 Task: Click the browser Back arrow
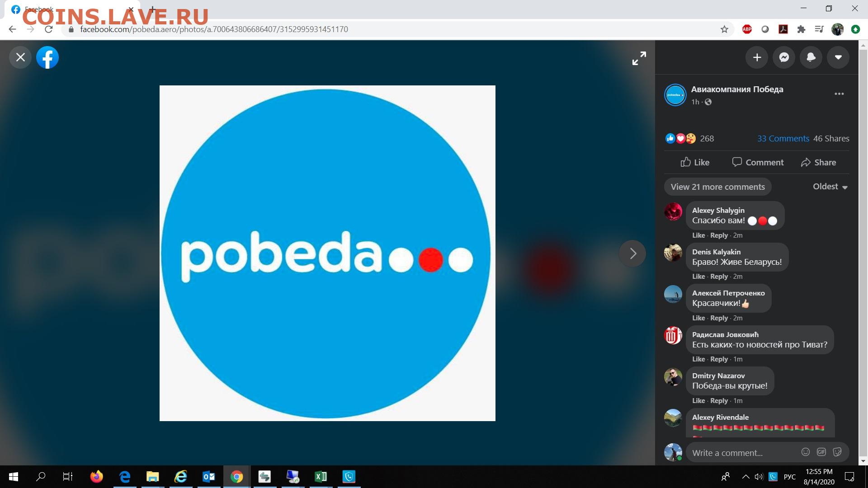coord(12,29)
